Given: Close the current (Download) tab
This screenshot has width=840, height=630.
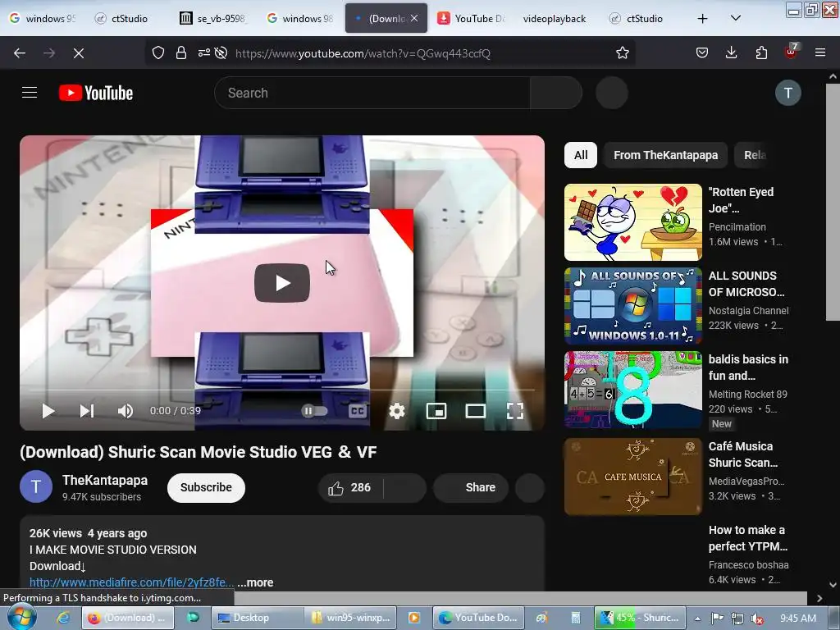Looking at the screenshot, I should [x=414, y=18].
